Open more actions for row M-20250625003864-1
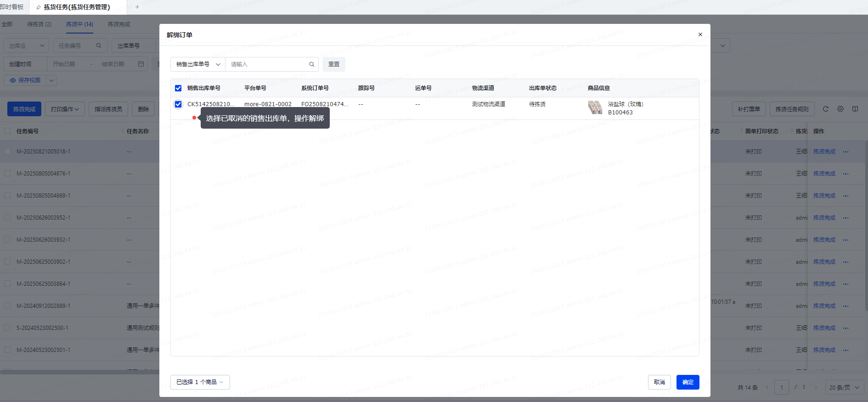This screenshot has height=402, width=868. 846,284
